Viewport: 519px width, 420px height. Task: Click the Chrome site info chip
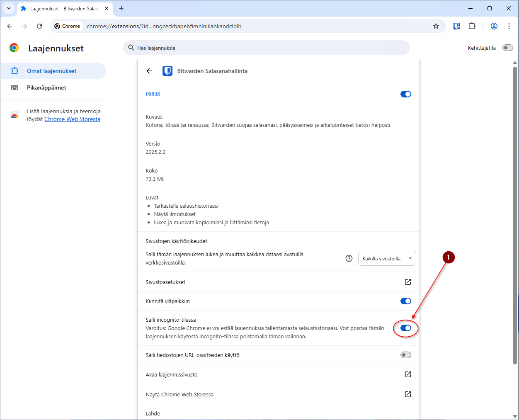(x=67, y=26)
